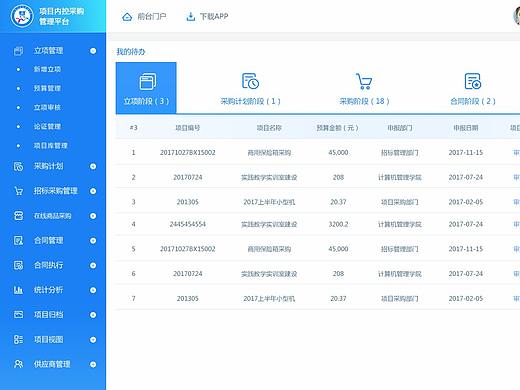
Task: Click the 在线商品采购 sidebar icon
Action: pyautogui.click(x=19, y=216)
